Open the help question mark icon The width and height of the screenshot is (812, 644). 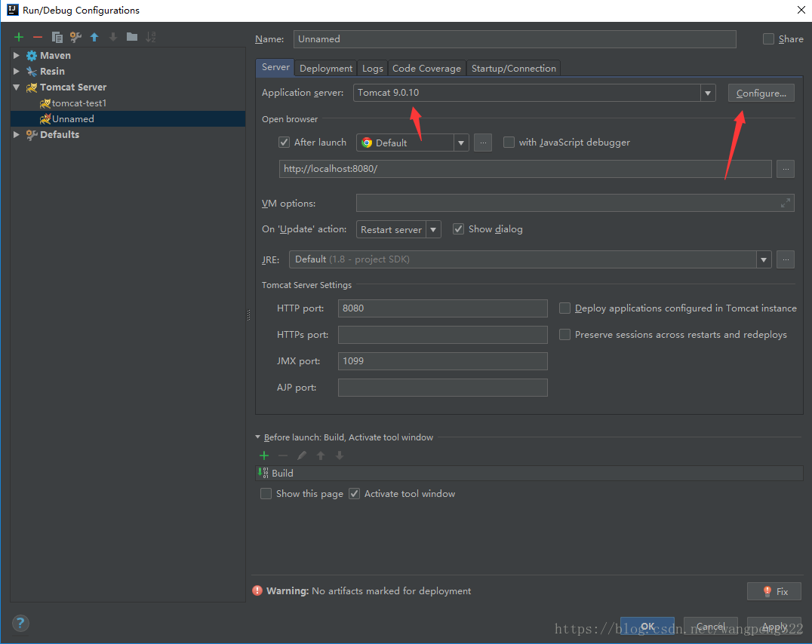(20, 623)
